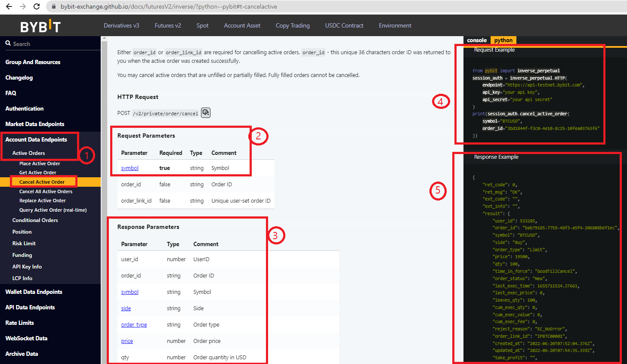Viewport: 627px width, 364px height.
Task: Click Response Parameters heading
Action: 148,227
